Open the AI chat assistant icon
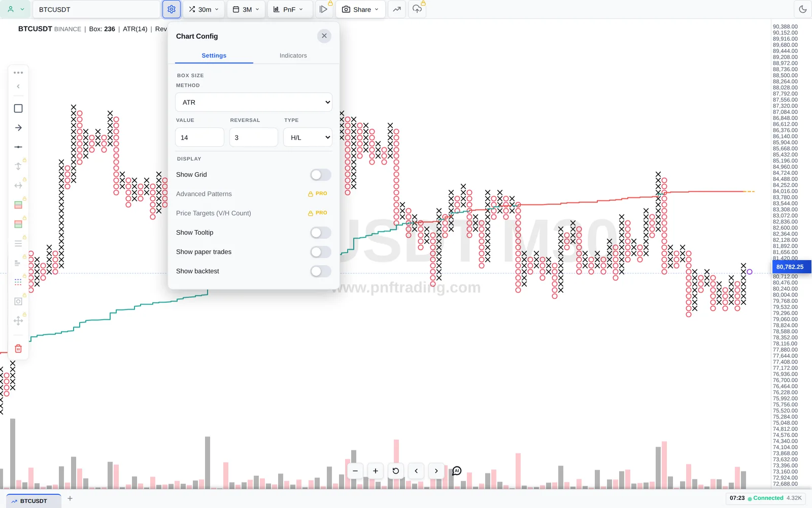This screenshot has width=812, height=508. coord(457,471)
